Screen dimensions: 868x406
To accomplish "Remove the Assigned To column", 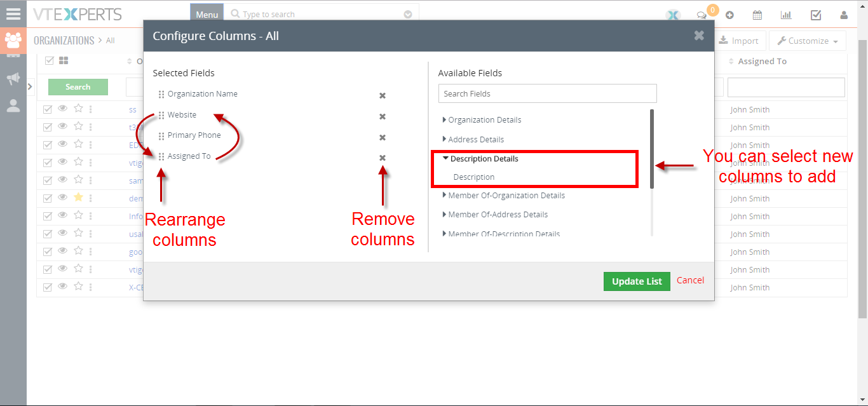I will (x=383, y=158).
